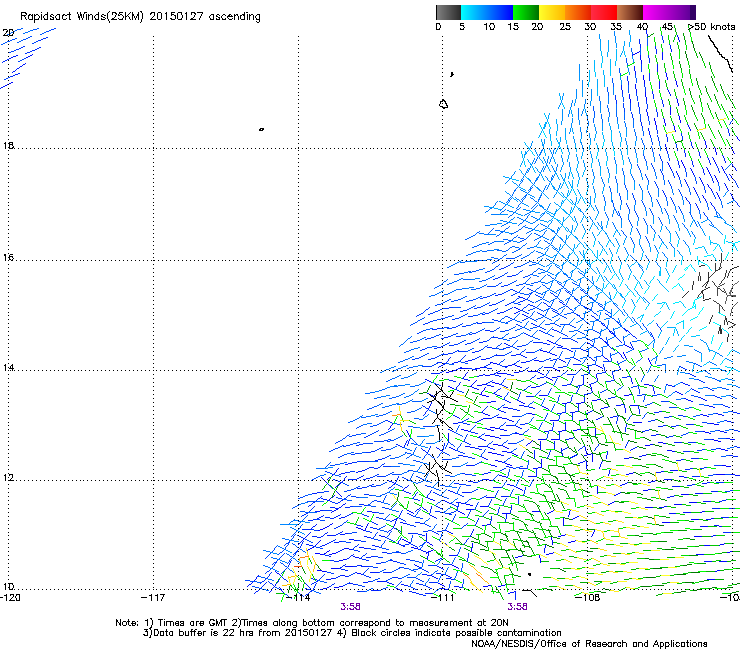
Task: Click the '>50 knots' legend label
Action: click(711, 27)
